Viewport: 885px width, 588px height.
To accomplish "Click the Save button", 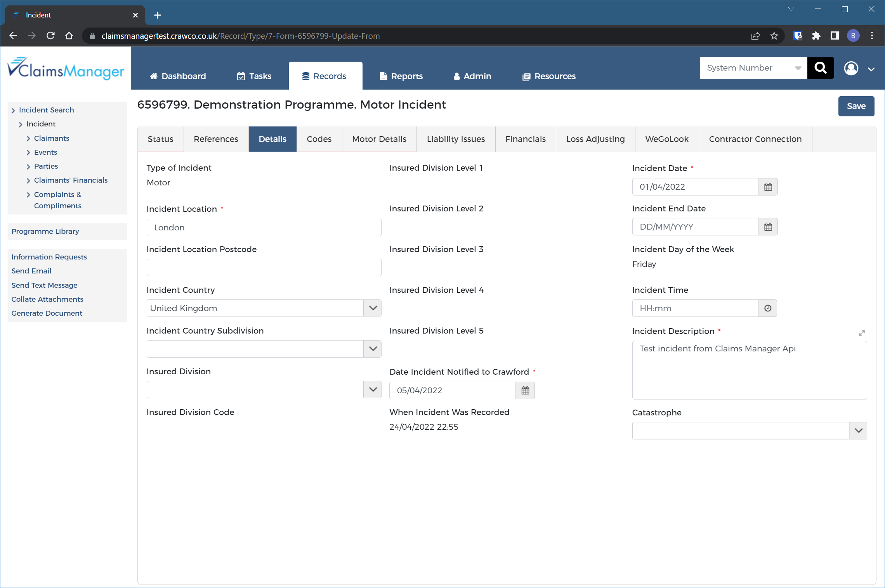I will tap(856, 106).
